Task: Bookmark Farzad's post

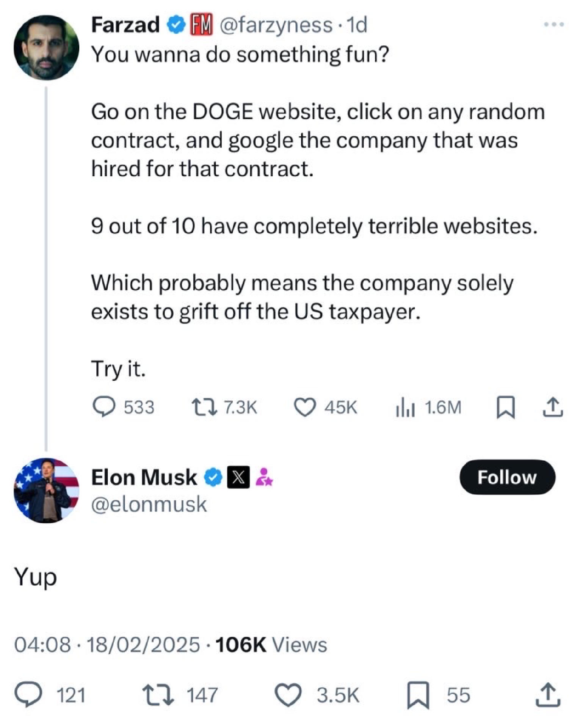Action: pos(506,408)
